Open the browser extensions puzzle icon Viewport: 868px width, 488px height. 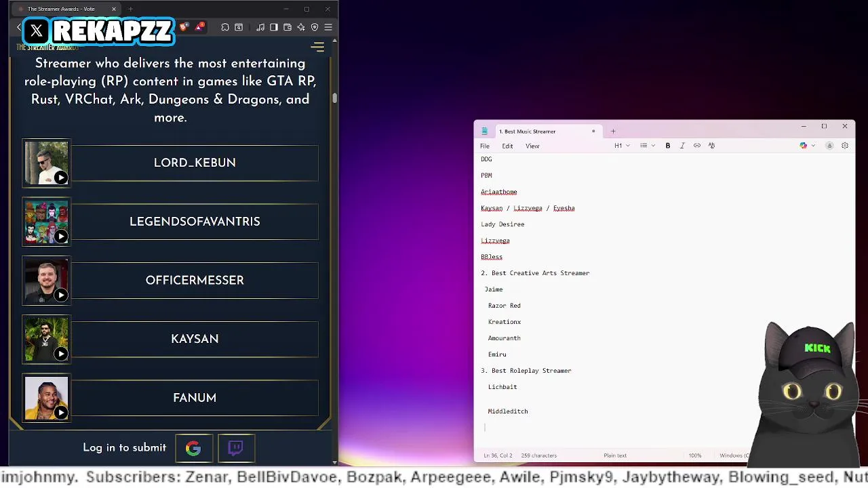click(x=225, y=27)
